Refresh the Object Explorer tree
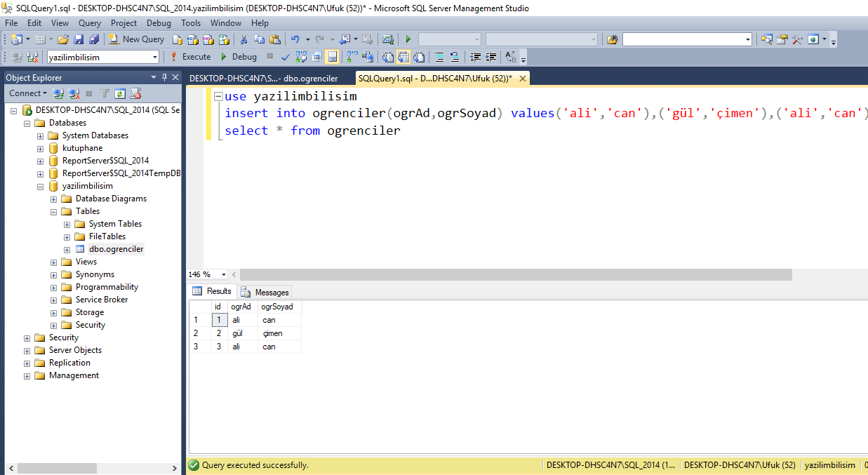 (120, 93)
